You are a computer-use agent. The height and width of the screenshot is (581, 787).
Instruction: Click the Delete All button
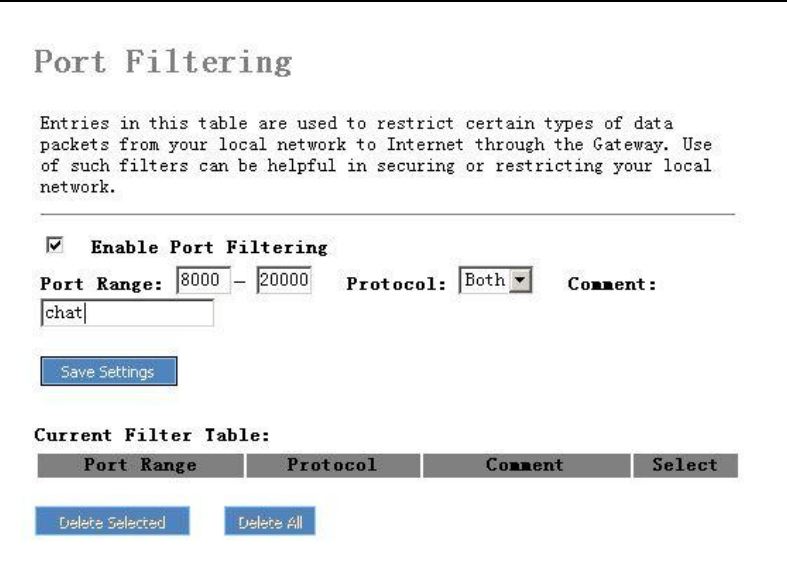point(270,521)
